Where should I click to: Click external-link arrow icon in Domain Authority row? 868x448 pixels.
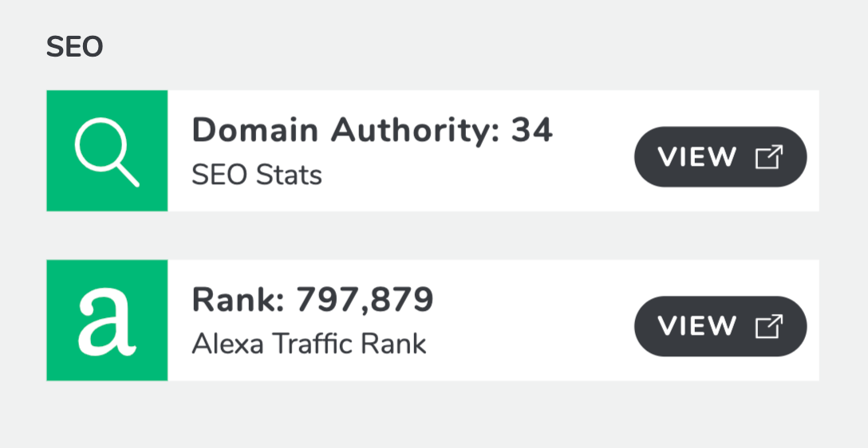[x=769, y=157]
